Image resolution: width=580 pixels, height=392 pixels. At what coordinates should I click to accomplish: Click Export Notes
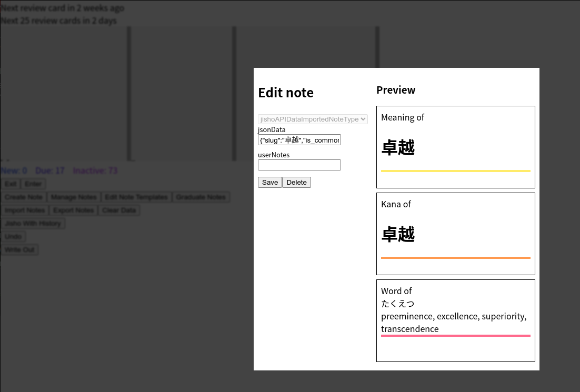[x=73, y=210]
